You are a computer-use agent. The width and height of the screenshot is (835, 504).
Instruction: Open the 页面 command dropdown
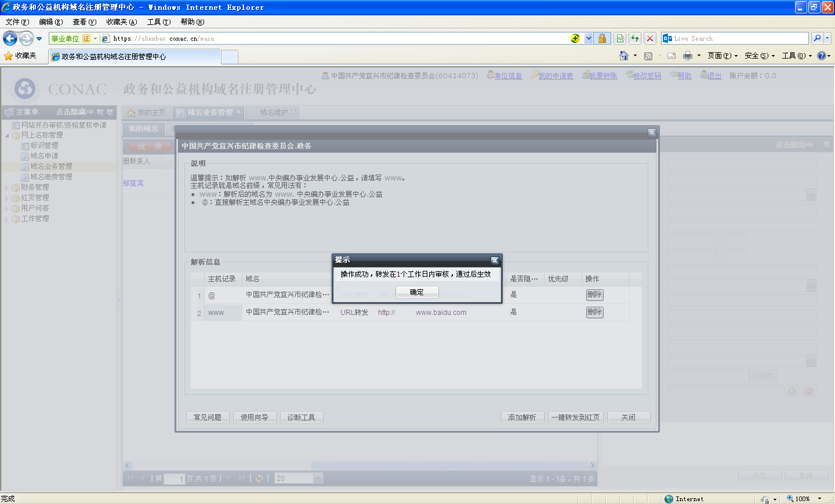[723, 56]
